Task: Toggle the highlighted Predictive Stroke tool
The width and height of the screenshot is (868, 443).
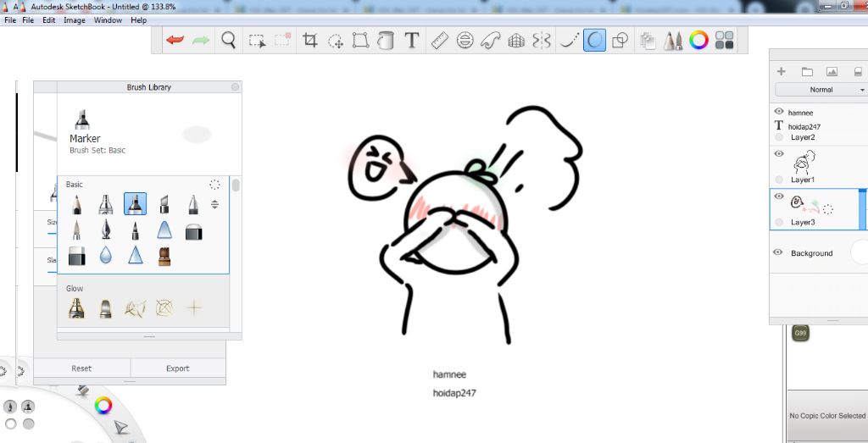Action: tap(594, 41)
